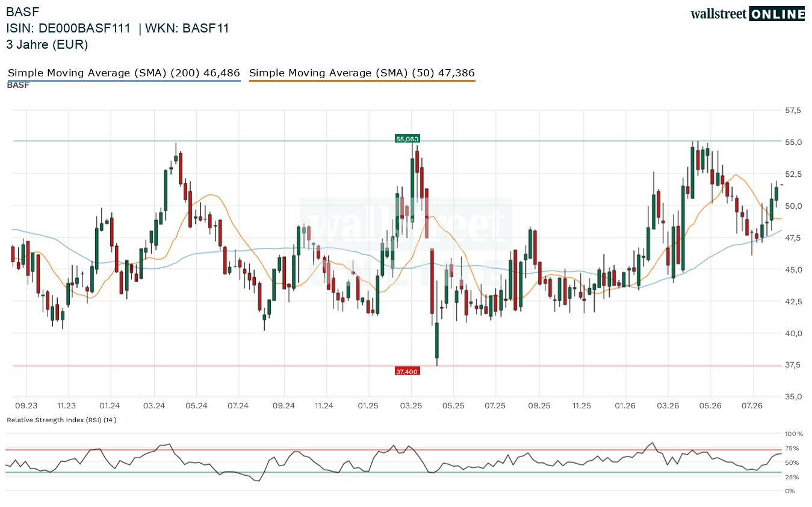Image resolution: width=812 pixels, height=507 pixels.
Task: Click the 50,0 price axis label
Action: tap(793, 206)
